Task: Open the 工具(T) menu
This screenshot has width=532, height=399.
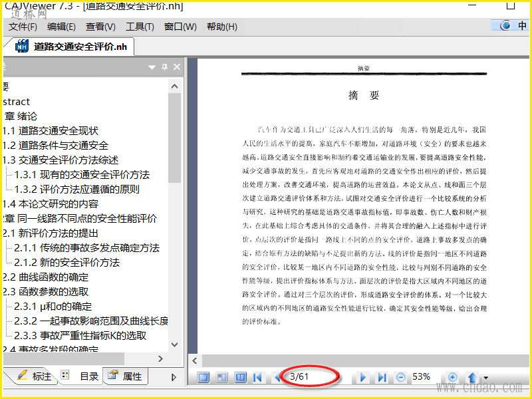Action: [x=140, y=27]
